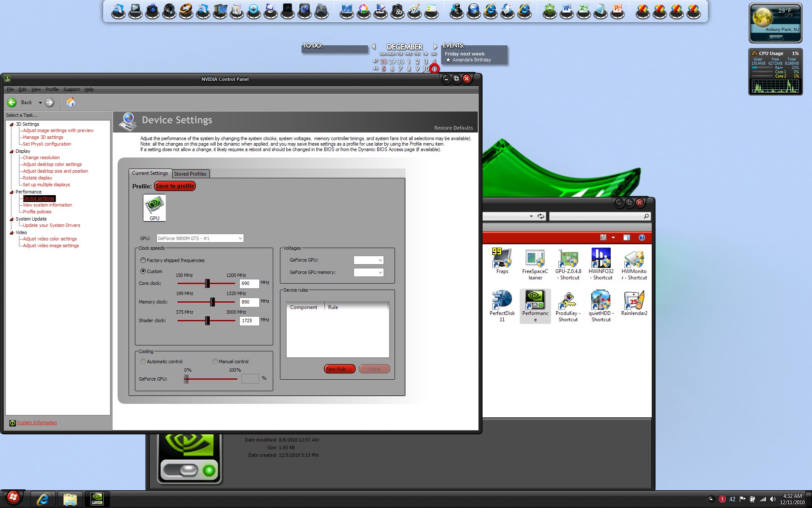The width and height of the screenshot is (812, 508).
Task: Switch to the Stored Profiles tab
Action: (x=190, y=174)
